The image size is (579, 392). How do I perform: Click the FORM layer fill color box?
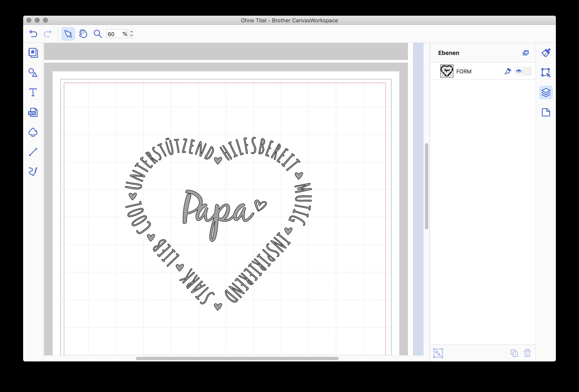[527, 71]
